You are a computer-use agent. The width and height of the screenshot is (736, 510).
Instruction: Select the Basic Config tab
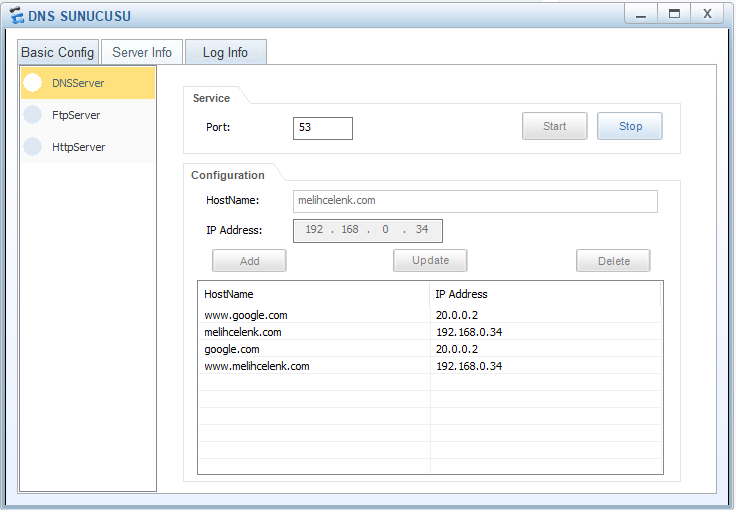58,52
